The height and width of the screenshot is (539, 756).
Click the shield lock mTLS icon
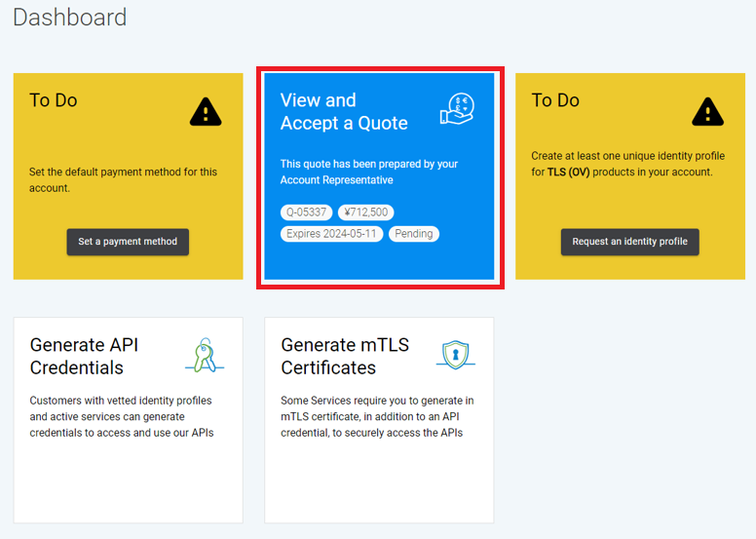point(455,355)
